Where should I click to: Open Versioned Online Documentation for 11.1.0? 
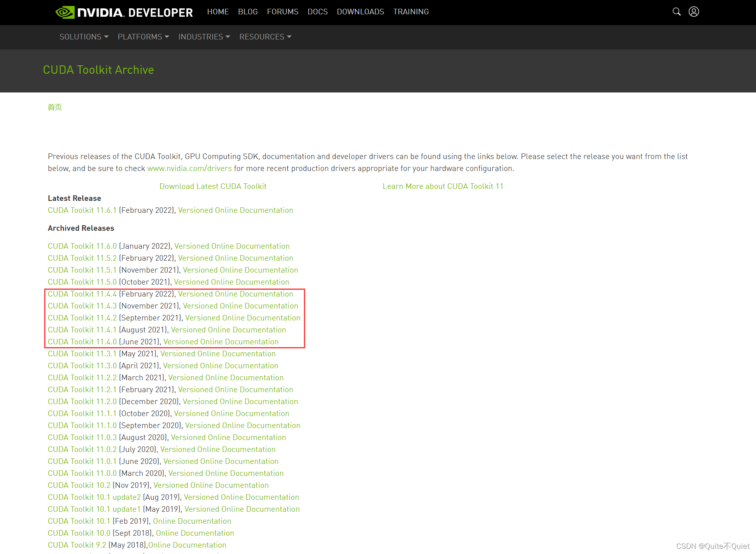[243, 426]
